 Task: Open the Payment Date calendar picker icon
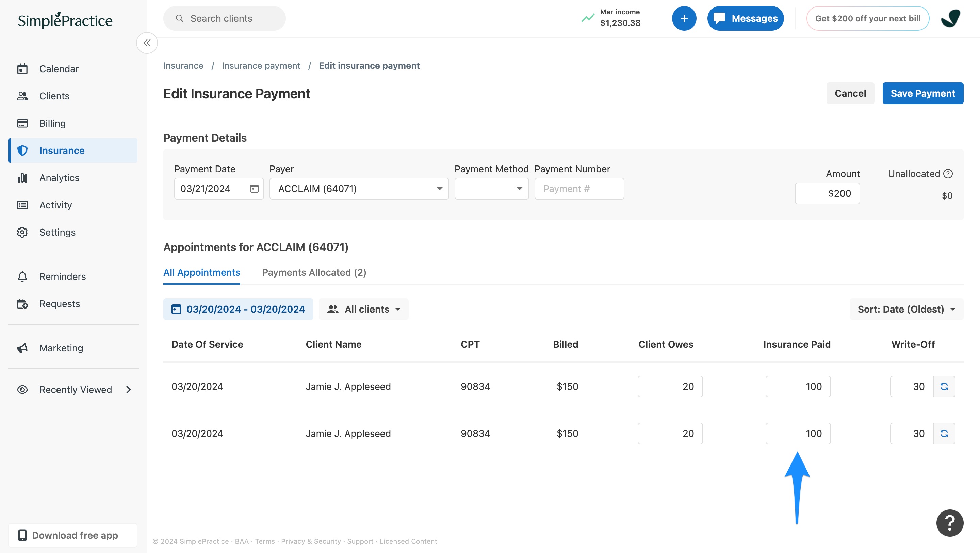tap(254, 188)
